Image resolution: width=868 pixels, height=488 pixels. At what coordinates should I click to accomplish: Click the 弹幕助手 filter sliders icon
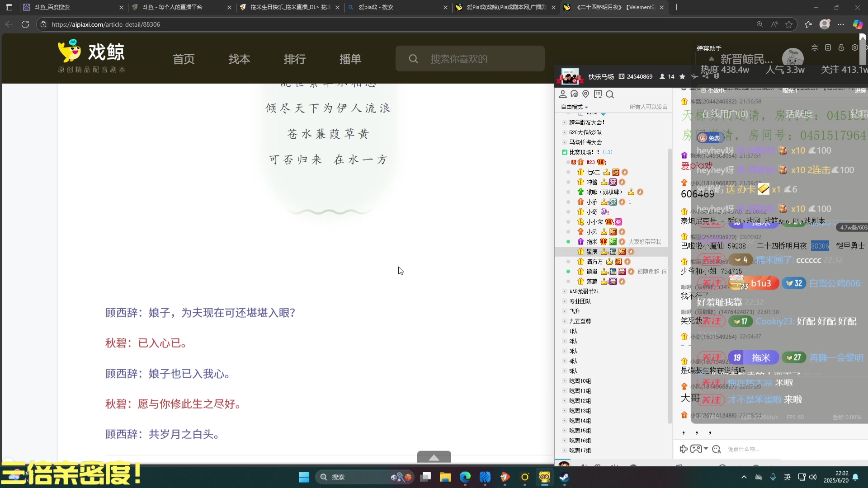[x=815, y=47]
